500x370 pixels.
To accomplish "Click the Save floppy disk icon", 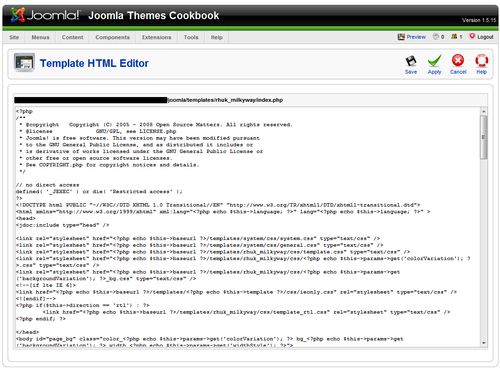I will (x=411, y=61).
